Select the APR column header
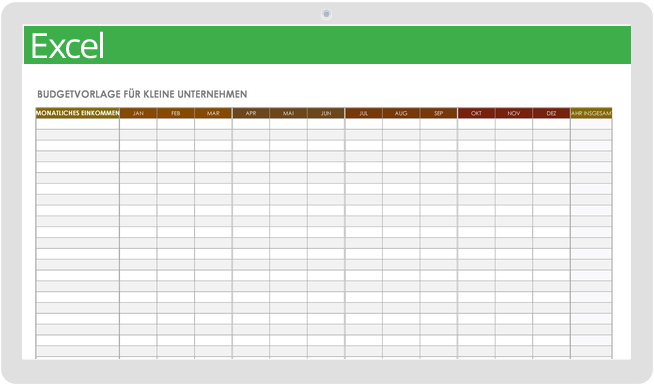Viewport: 654px width, 385px height. (x=251, y=113)
